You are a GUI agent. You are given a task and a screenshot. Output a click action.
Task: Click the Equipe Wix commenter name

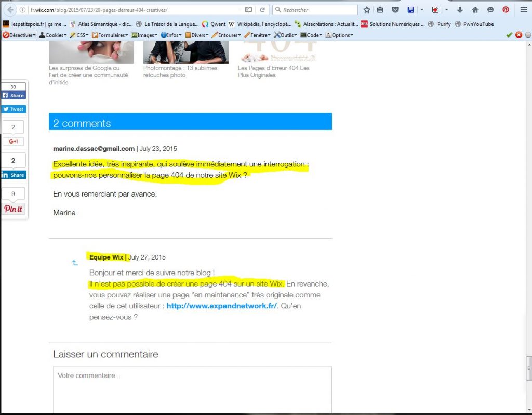coord(106,257)
